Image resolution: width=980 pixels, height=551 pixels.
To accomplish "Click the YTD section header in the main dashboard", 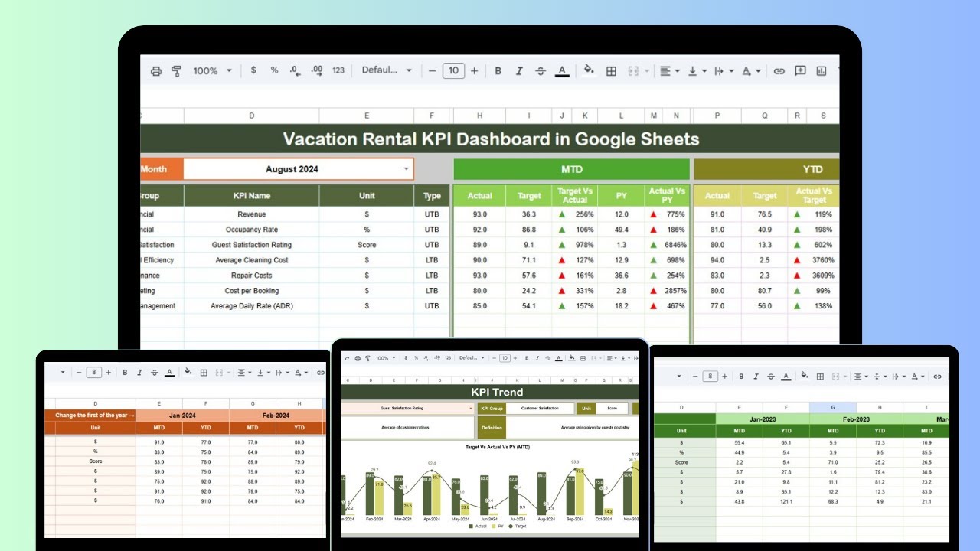I will pos(766,169).
